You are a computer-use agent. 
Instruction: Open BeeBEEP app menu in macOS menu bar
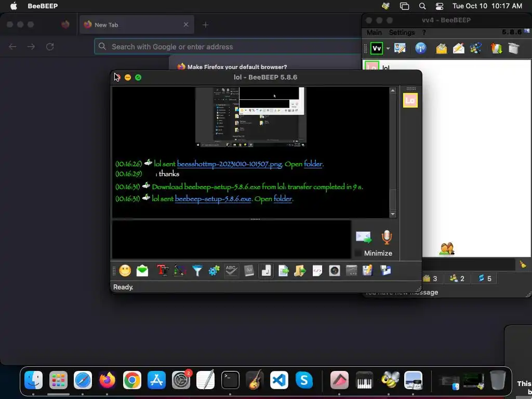coord(43,6)
